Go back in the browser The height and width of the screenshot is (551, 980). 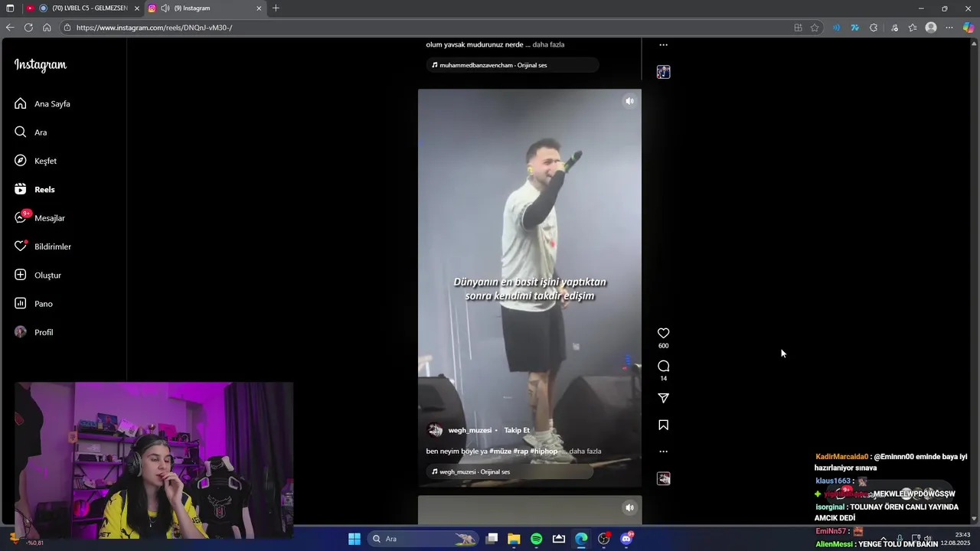pyautogui.click(x=10, y=28)
